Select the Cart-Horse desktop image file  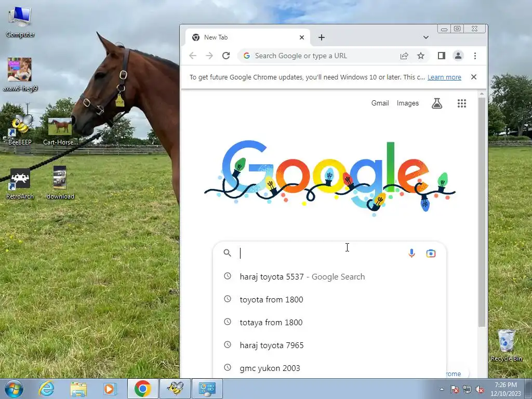(x=60, y=131)
